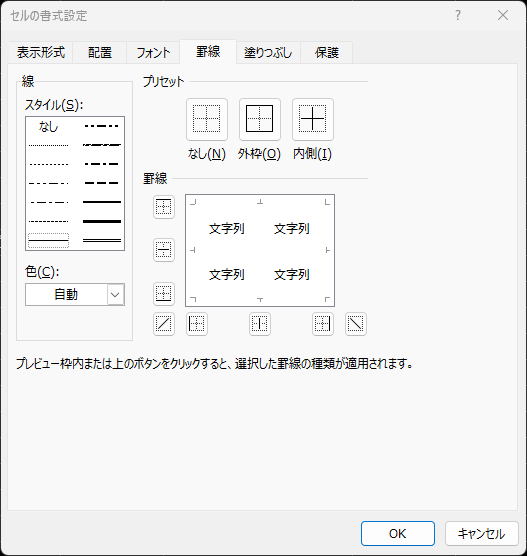Switch to the 塗りつぶし tab
The image size is (527, 556).
click(268, 52)
